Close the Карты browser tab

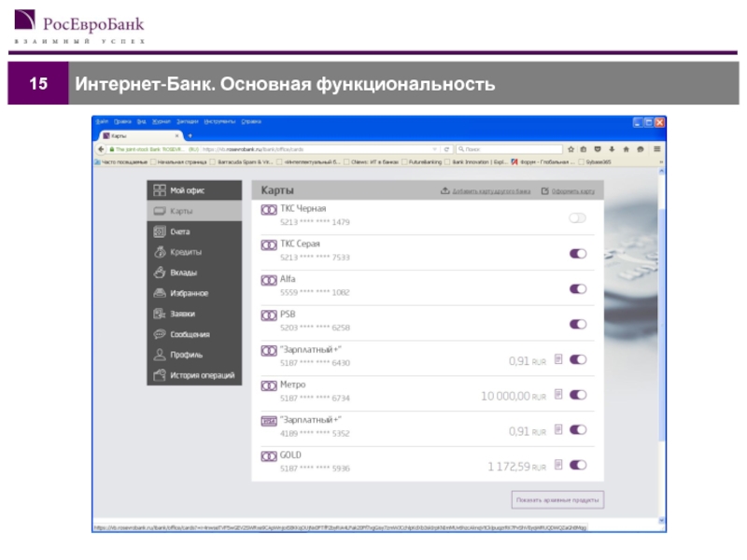[176, 135]
